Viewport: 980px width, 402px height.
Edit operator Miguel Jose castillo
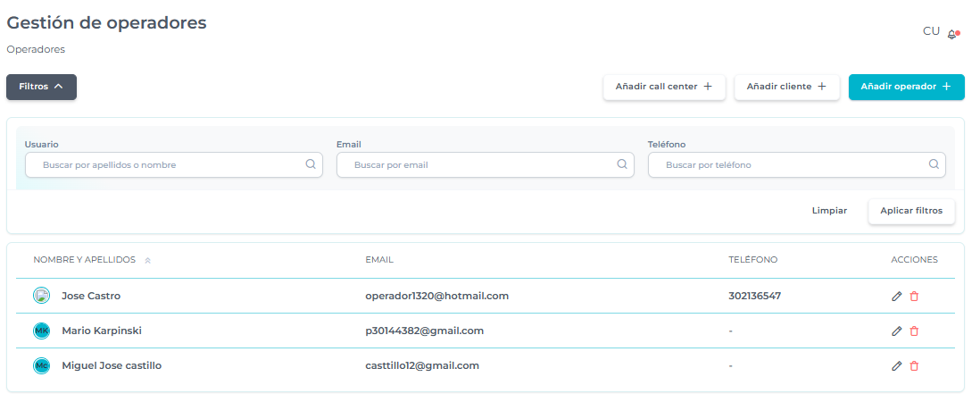(x=897, y=365)
